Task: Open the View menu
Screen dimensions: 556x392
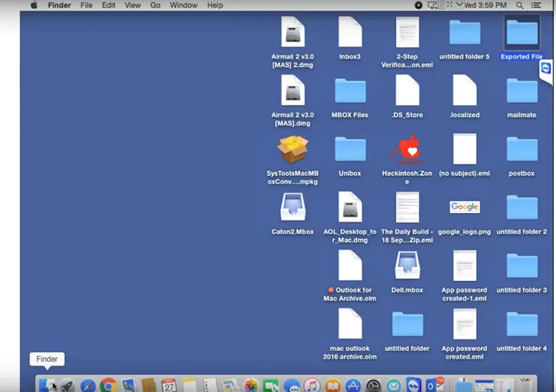Action: click(132, 5)
